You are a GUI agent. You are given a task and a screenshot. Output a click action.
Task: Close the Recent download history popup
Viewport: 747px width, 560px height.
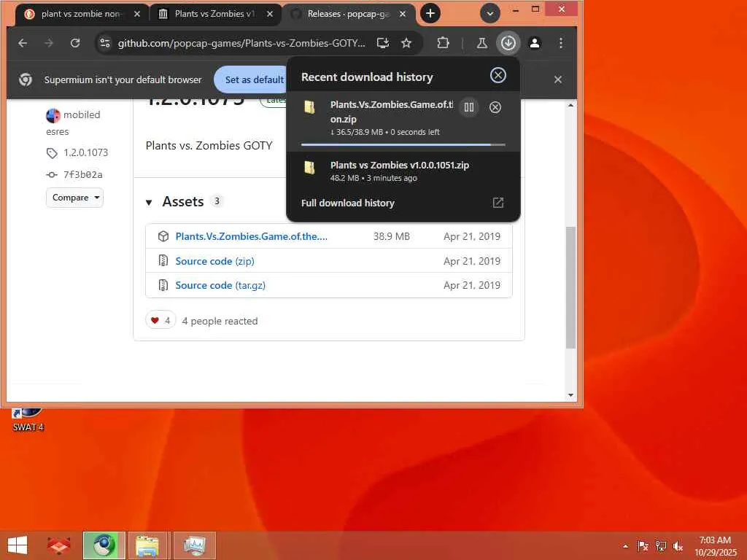(498, 75)
